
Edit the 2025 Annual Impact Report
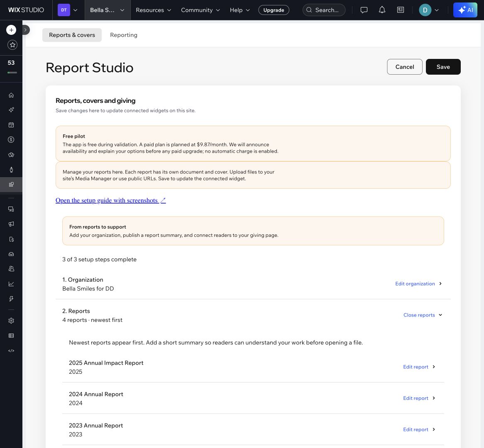[x=419, y=367]
